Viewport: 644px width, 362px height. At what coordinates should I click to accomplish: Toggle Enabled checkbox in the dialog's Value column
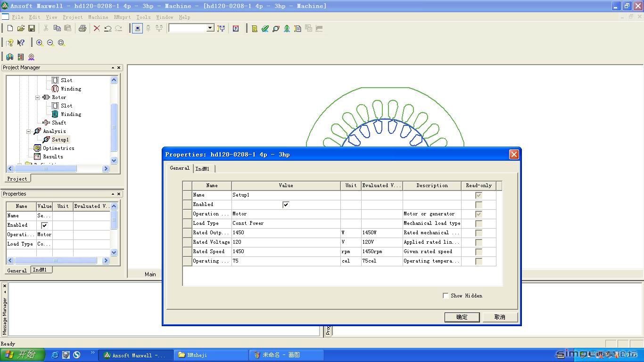tap(286, 205)
